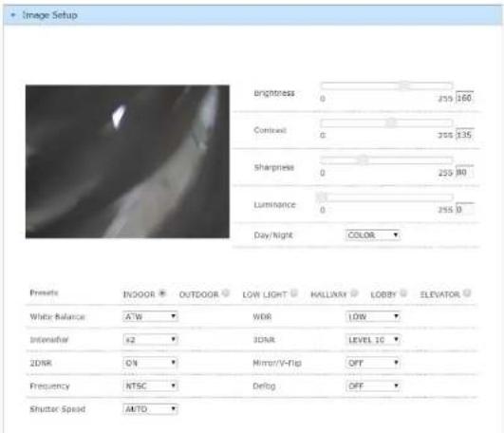Image resolution: width=504 pixels, height=433 pixels.
Task: Open the Defog dropdown set to OFF
Action: click(373, 386)
